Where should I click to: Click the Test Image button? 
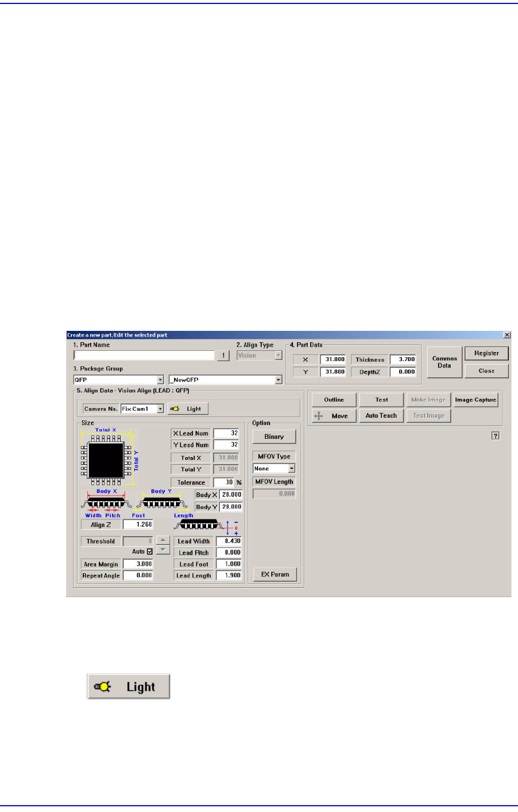click(x=429, y=416)
